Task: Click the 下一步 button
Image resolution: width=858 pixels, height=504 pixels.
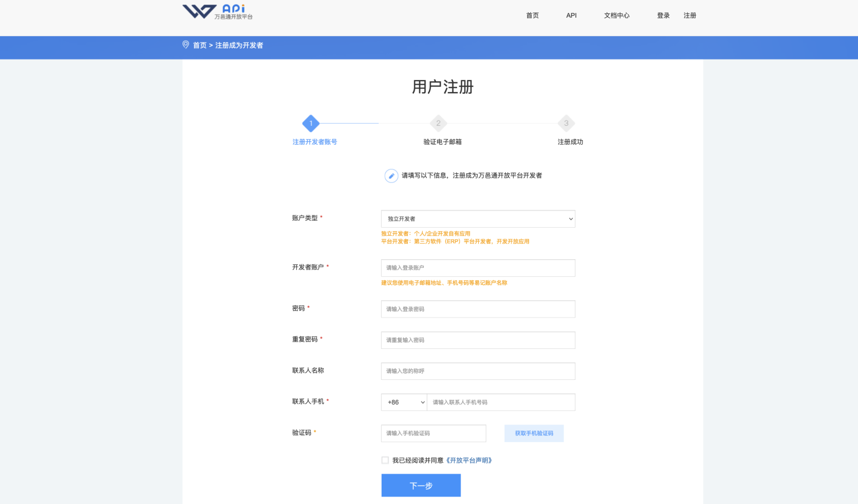Action: tap(421, 486)
